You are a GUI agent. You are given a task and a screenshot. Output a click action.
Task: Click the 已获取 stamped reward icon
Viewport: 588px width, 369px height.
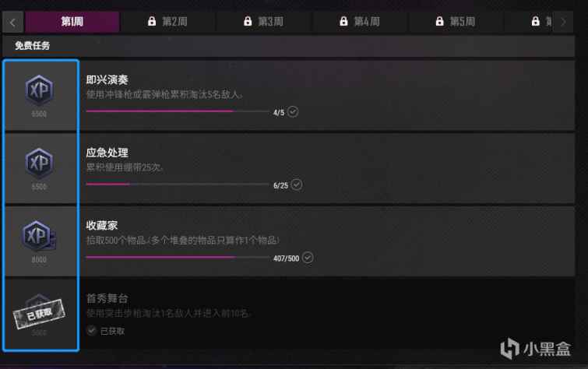click(x=39, y=314)
